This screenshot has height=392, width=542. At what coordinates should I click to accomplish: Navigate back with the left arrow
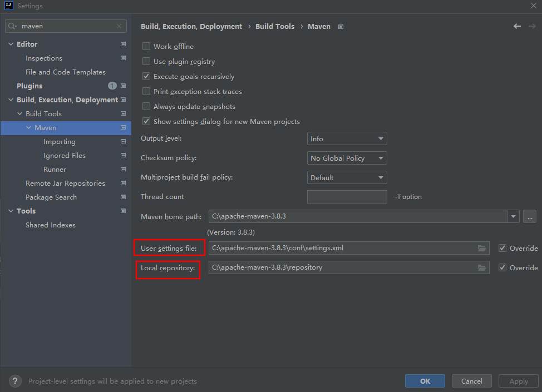pos(517,26)
